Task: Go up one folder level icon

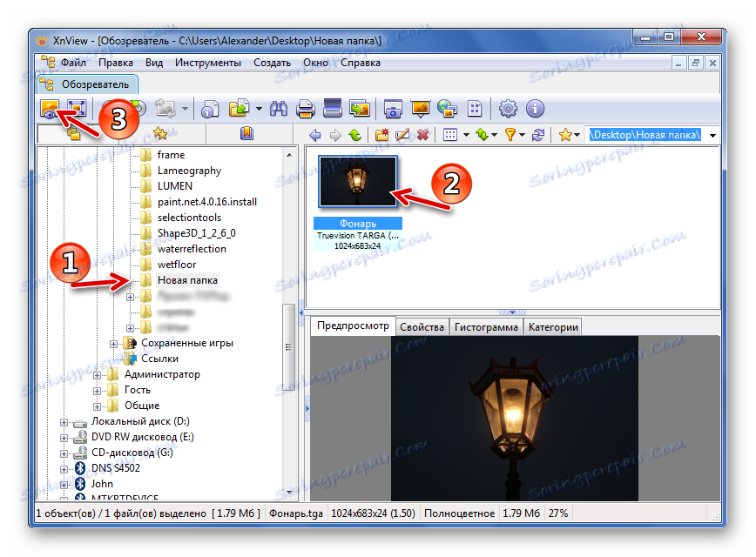Action: (x=355, y=135)
